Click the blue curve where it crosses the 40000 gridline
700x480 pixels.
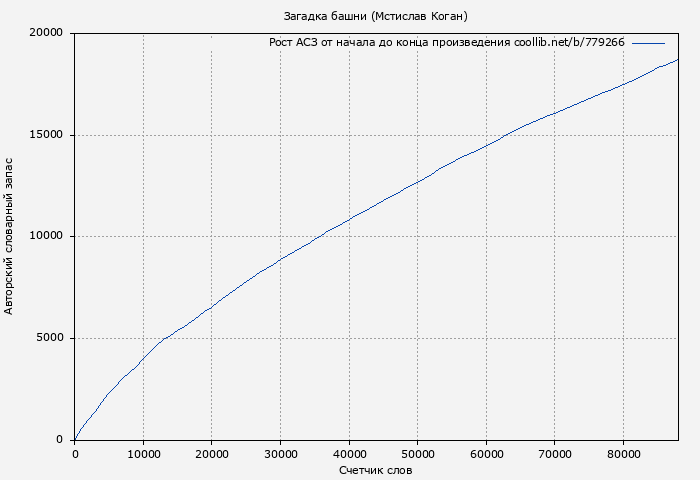(x=348, y=219)
